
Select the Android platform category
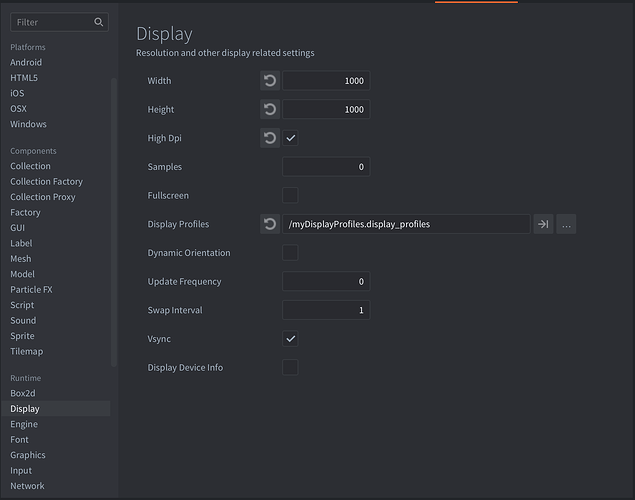tap(26, 63)
